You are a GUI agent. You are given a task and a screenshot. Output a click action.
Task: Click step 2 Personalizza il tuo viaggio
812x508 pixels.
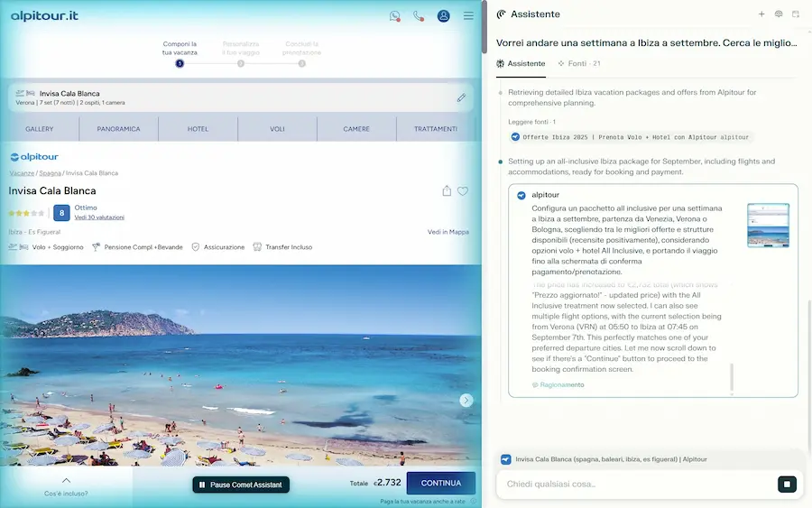coord(241,54)
